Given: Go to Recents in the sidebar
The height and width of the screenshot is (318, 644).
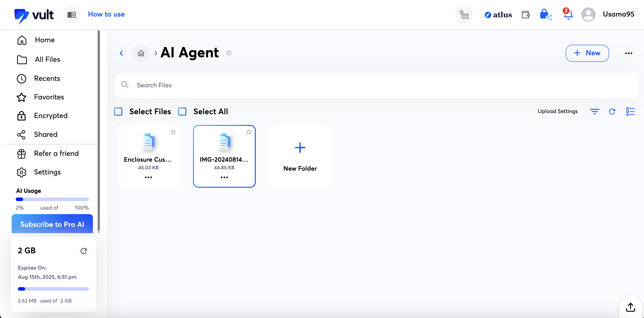Looking at the screenshot, I should pyautogui.click(x=47, y=79).
